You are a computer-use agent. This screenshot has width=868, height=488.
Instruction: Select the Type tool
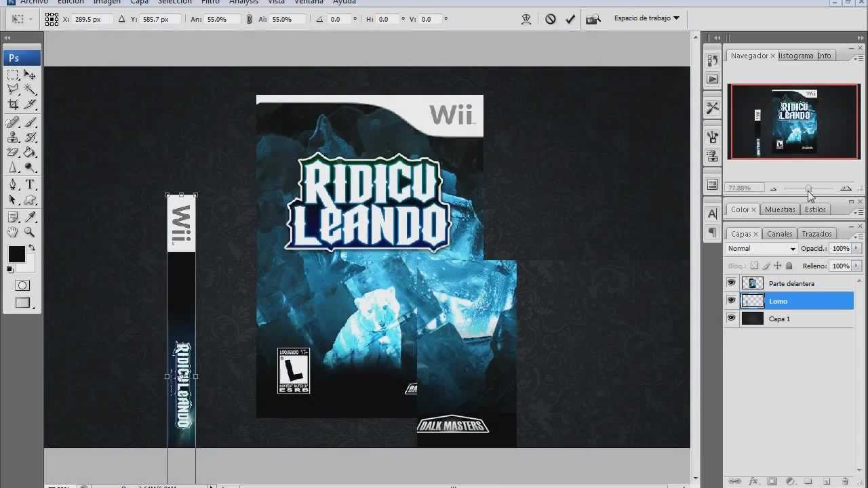(x=30, y=185)
